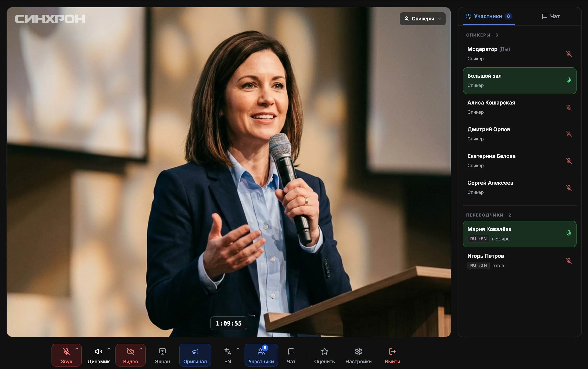Click muted mic icon for Алиса Кошарская

point(569,107)
